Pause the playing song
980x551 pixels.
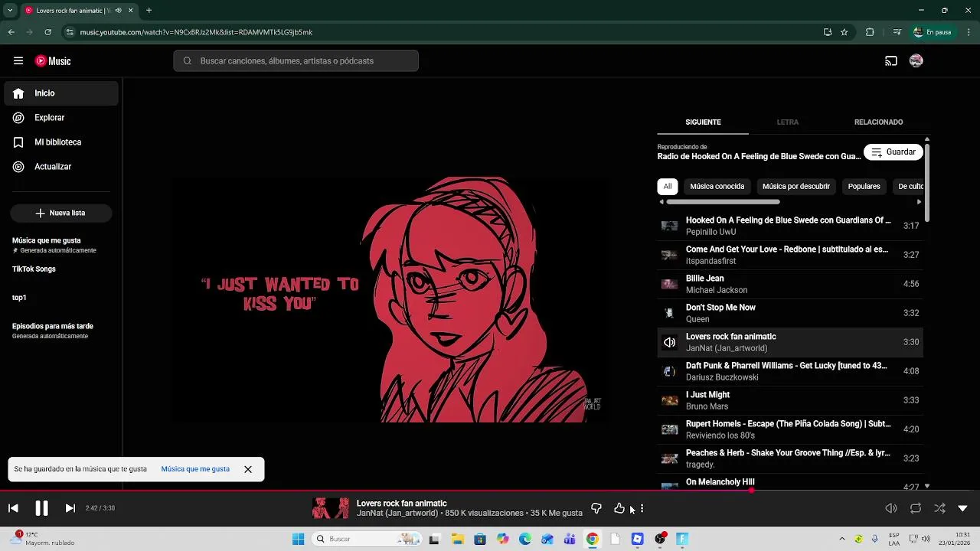point(41,508)
